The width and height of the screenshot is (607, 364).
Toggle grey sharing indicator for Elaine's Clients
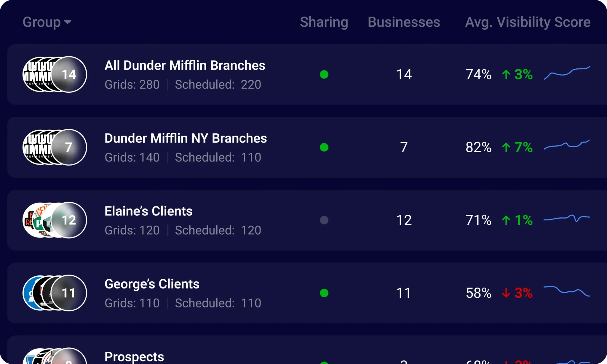click(x=324, y=220)
